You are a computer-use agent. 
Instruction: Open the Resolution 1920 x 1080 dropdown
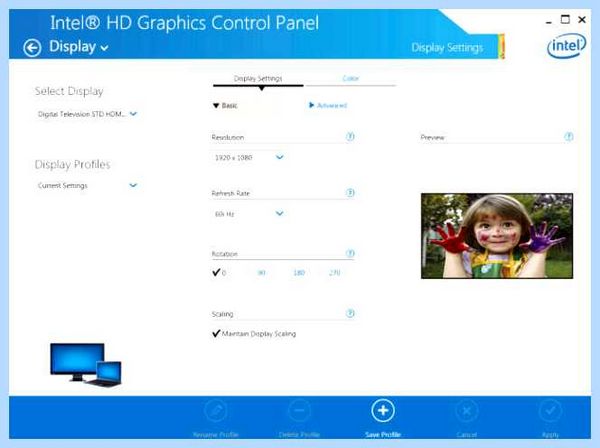point(249,157)
